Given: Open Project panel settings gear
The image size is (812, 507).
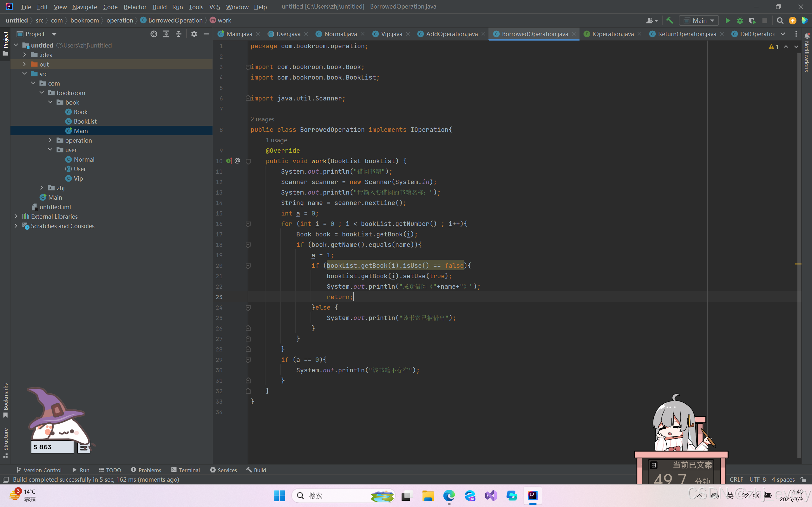Looking at the screenshot, I should click(194, 34).
